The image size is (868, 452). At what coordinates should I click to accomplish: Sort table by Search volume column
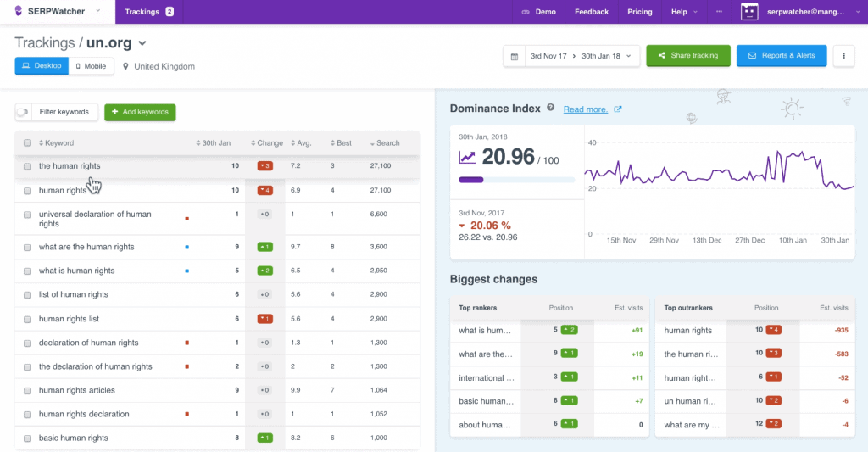tap(385, 143)
